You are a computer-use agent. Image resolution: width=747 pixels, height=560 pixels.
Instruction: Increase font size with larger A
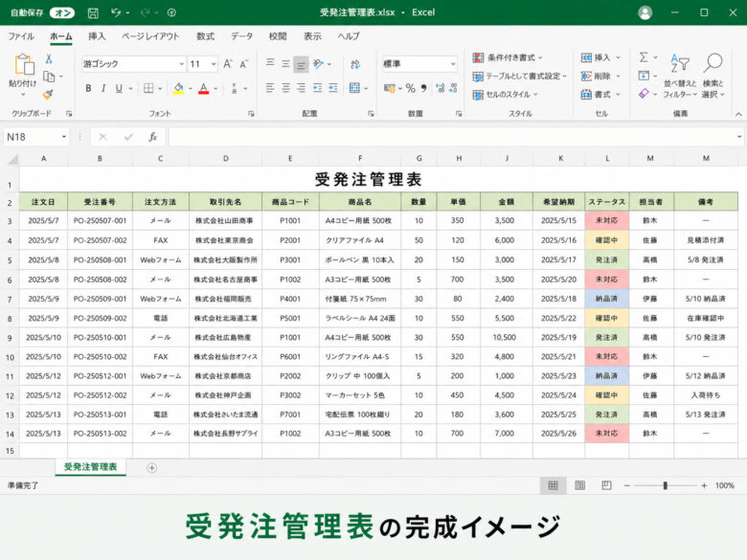tap(228, 64)
